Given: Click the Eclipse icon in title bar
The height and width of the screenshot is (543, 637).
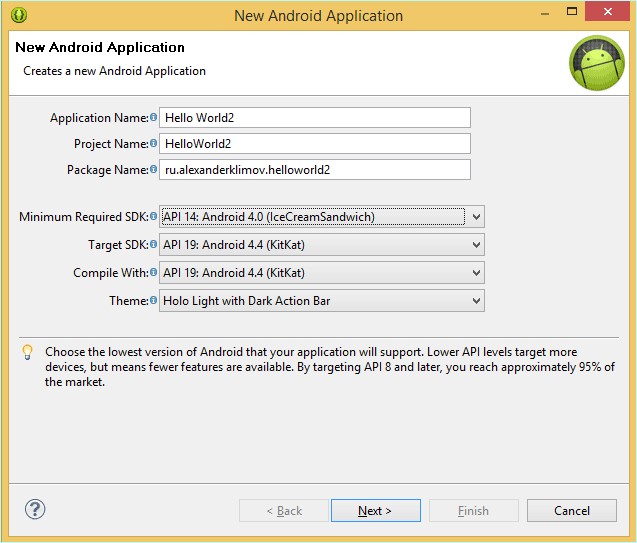Looking at the screenshot, I should (x=19, y=15).
